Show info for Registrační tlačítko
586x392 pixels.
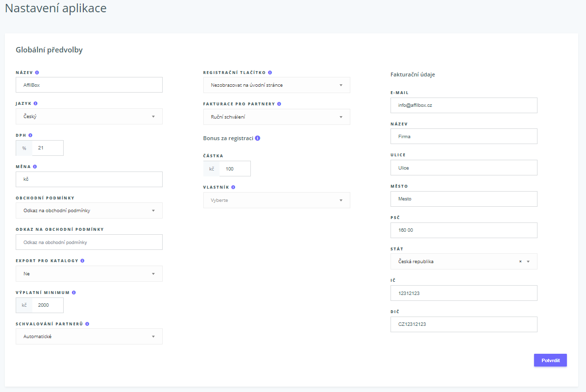coord(270,73)
